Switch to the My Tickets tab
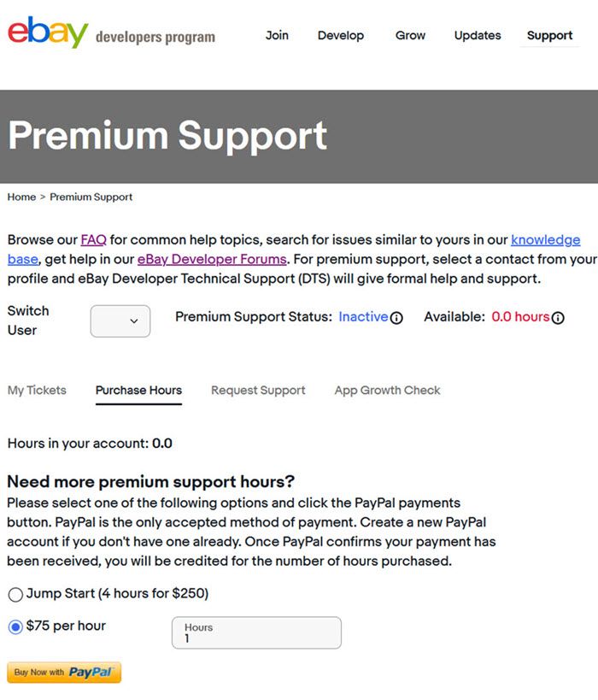The height and width of the screenshot is (700, 598). (x=37, y=391)
